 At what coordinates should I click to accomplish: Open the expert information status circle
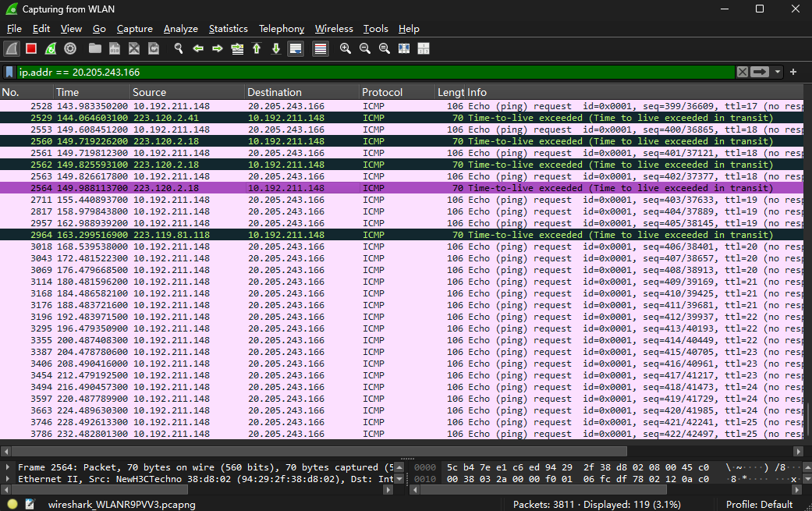point(12,504)
